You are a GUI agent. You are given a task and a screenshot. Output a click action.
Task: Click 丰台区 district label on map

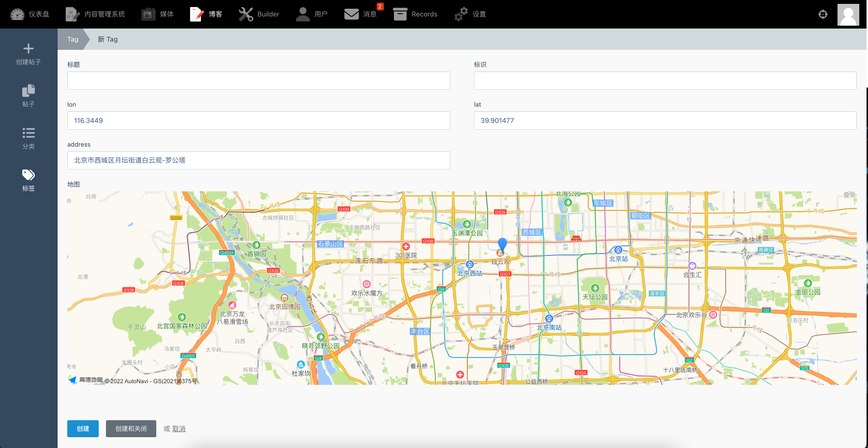pos(420,331)
